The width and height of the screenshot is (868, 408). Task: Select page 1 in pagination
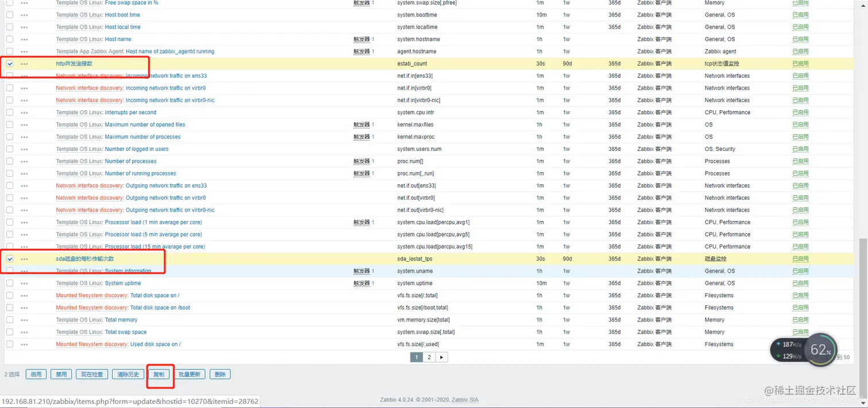(417, 357)
